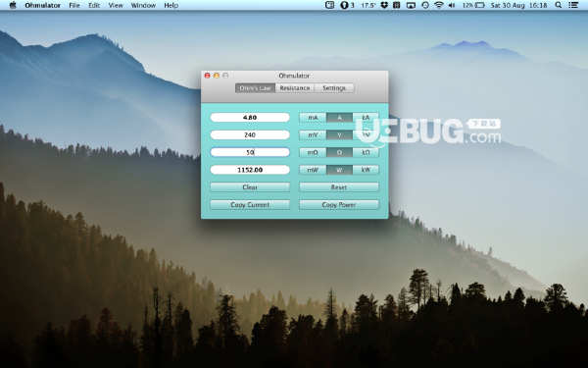Select the V voltage unit
The image size is (588, 368).
339,134
